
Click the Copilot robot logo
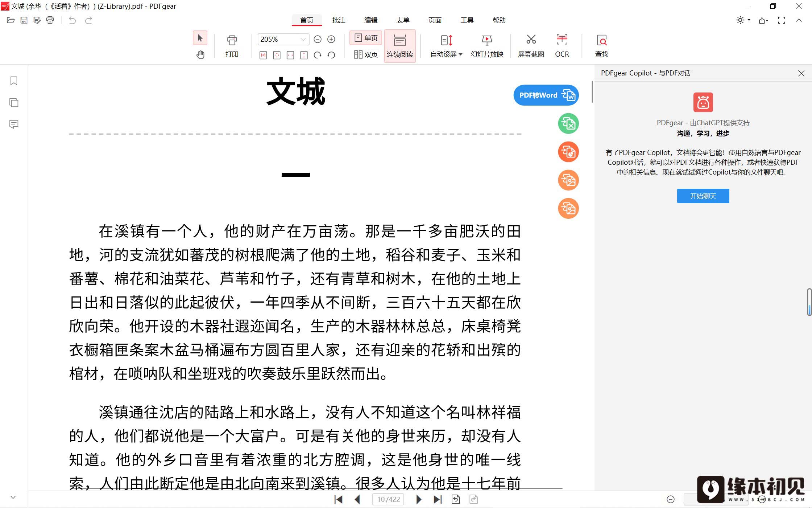click(703, 102)
